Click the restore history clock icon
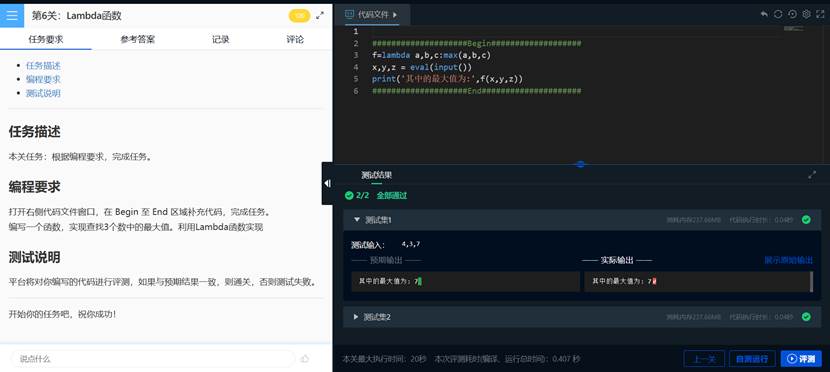The height and width of the screenshot is (372, 830). (x=792, y=14)
